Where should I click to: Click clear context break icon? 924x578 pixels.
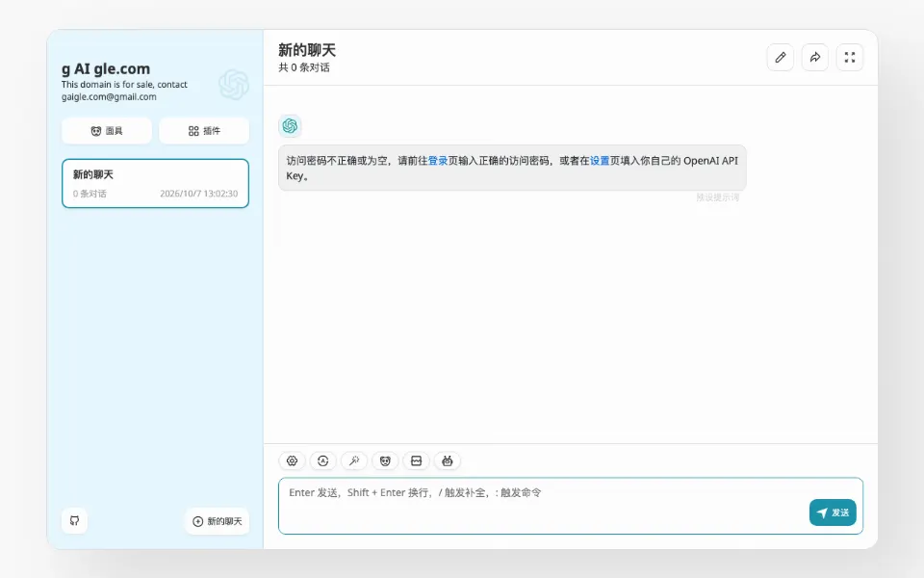[x=416, y=461]
